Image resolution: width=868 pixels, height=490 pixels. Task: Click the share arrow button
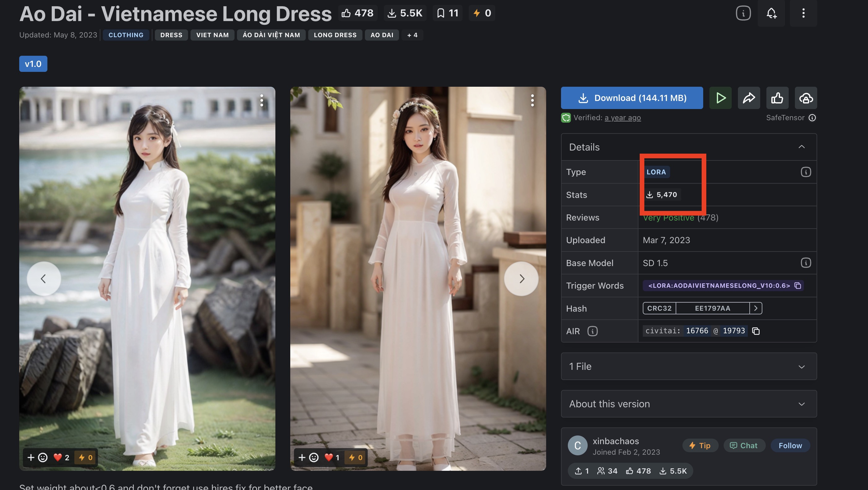click(749, 98)
